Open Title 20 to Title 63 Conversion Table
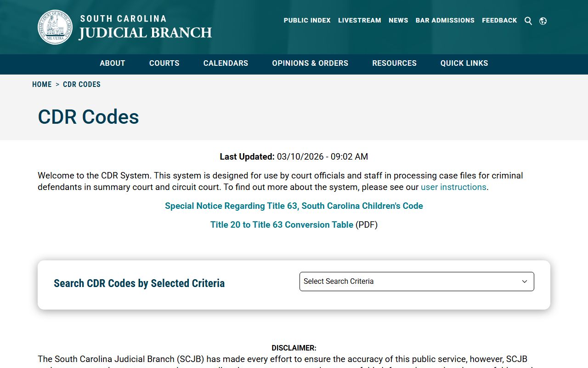 (282, 225)
